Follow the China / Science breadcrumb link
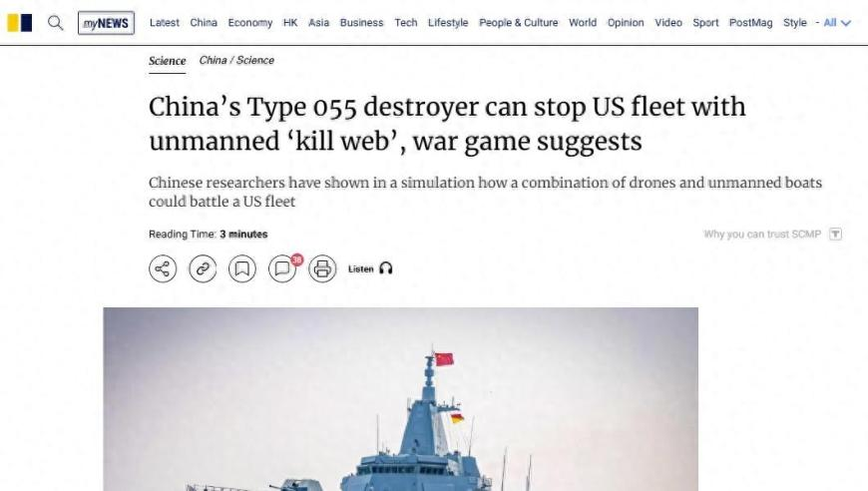868x491 pixels. (236, 60)
